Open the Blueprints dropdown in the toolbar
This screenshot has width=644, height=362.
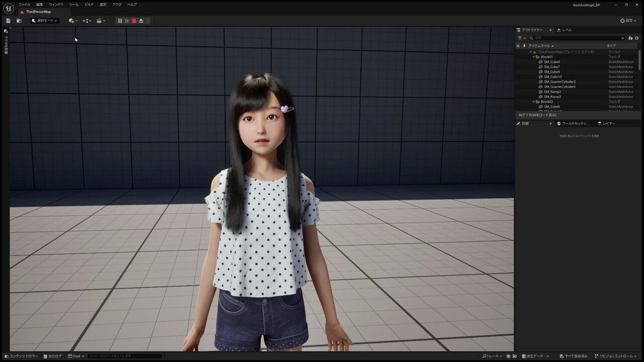pyautogui.click(x=87, y=21)
